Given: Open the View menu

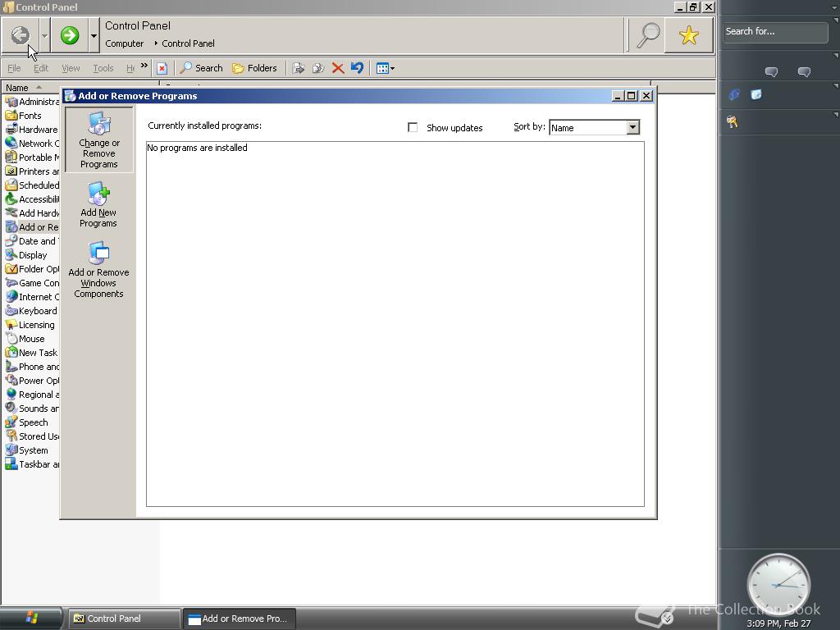Looking at the screenshot, I should pos(71,68).
